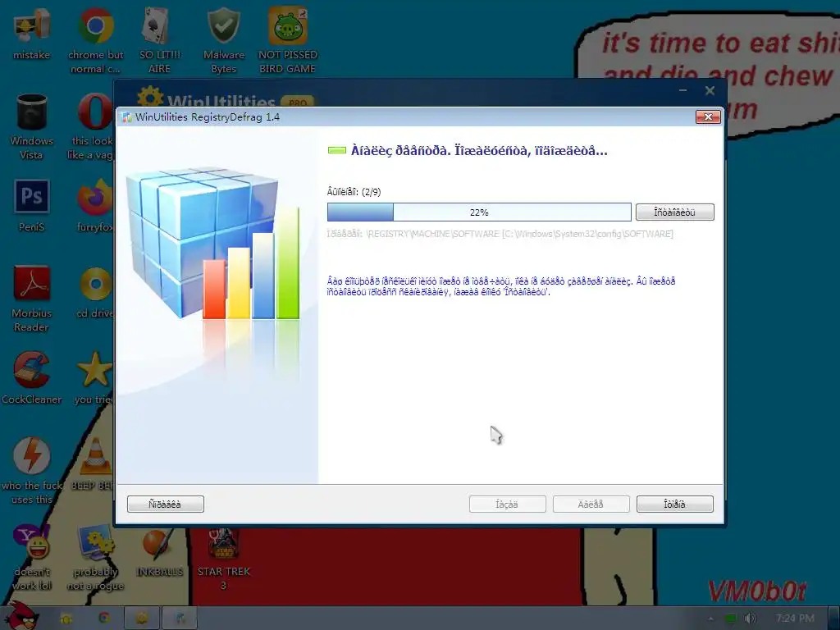The height and width of the screenshot is (630, 840).
Task: Open the Windows Vista recycle bin icon
Action: click(32, 127)
